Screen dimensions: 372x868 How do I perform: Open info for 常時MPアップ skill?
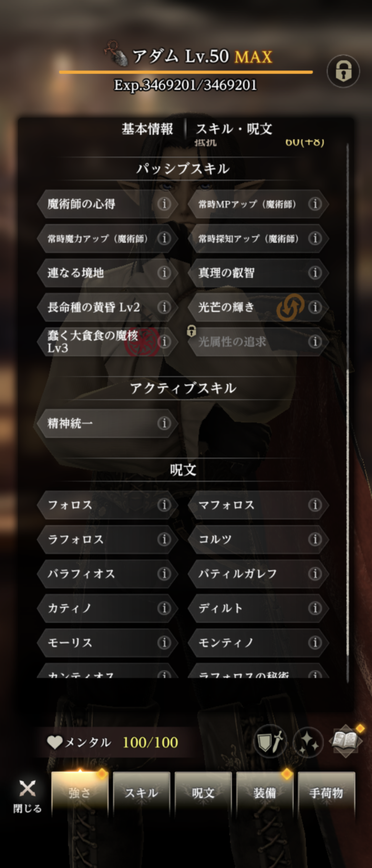pos(315,204)
